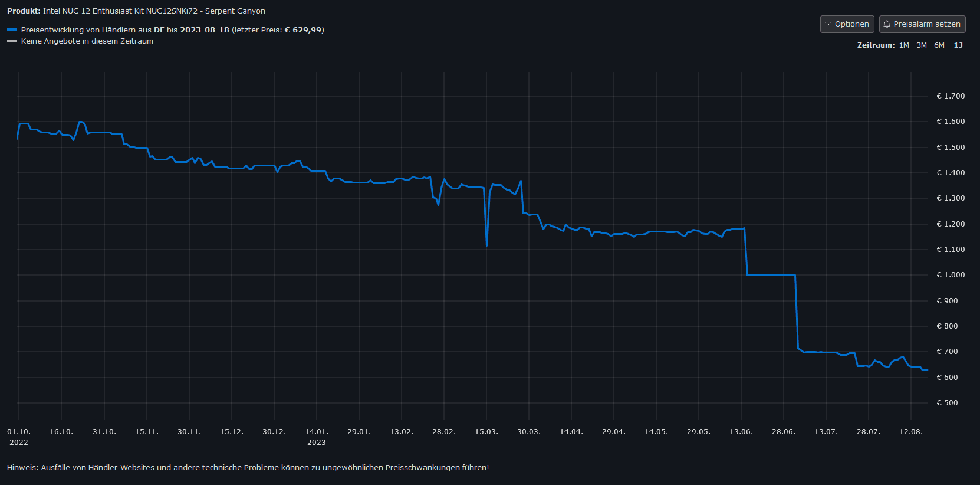Image resolution: width=980 pixels, height=485 pixels.
Task: Click the € 500 axis label
Action: 947,403
